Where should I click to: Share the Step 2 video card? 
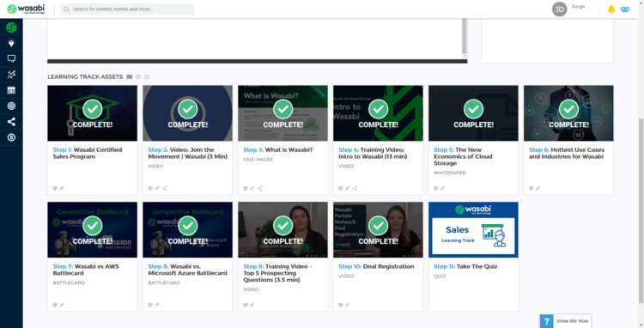point(164,188)
